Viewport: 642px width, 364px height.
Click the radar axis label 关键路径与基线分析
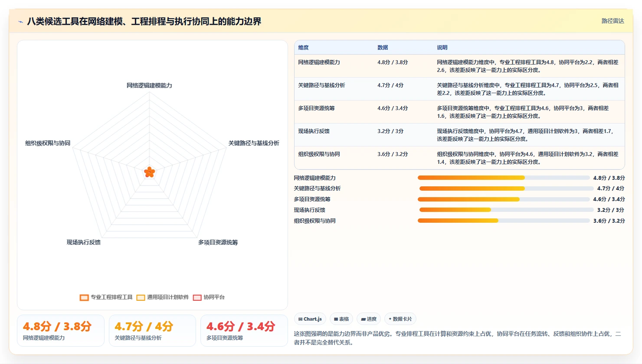254,143
